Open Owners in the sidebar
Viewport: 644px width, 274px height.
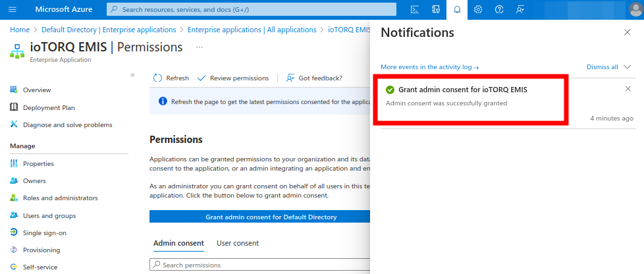(34, 180)
